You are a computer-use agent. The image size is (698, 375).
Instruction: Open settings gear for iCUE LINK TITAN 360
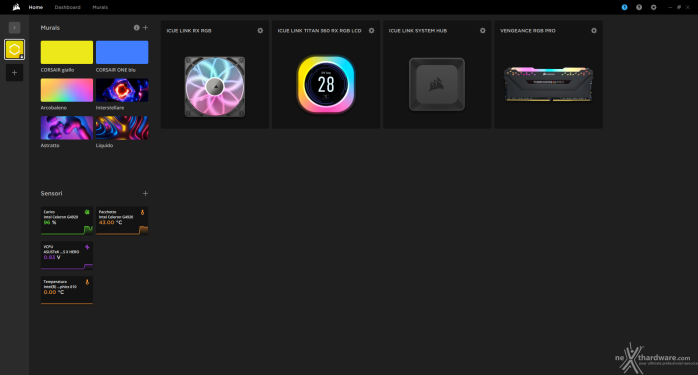372,31
